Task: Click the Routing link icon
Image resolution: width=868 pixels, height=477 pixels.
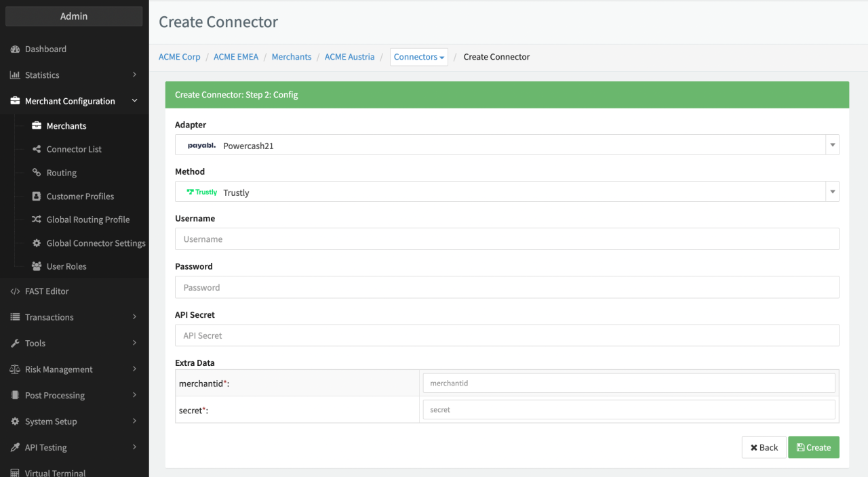Action: 37,173
